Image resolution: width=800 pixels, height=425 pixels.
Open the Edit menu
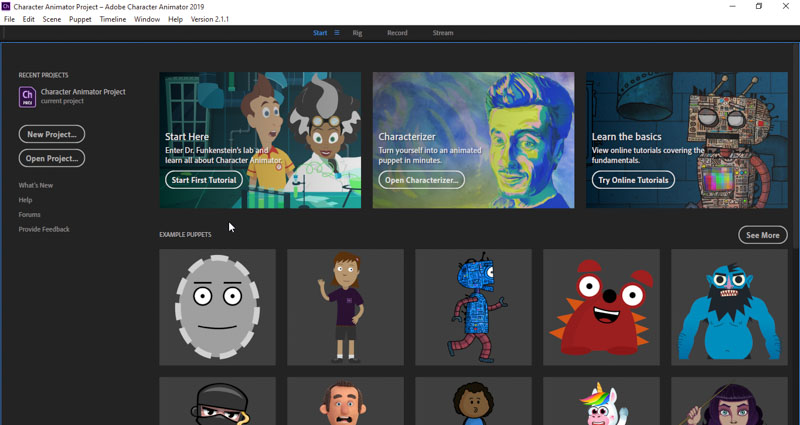(x=29, y=19)
